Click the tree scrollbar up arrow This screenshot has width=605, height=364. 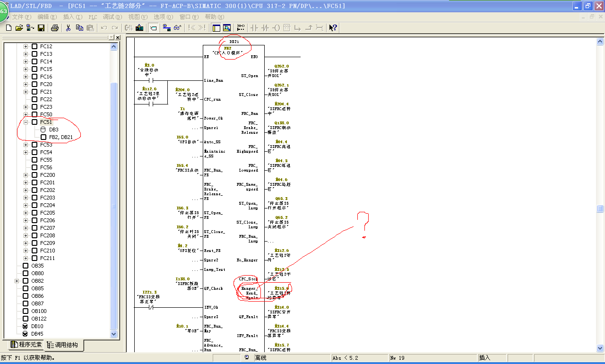(x=113, y=46)
